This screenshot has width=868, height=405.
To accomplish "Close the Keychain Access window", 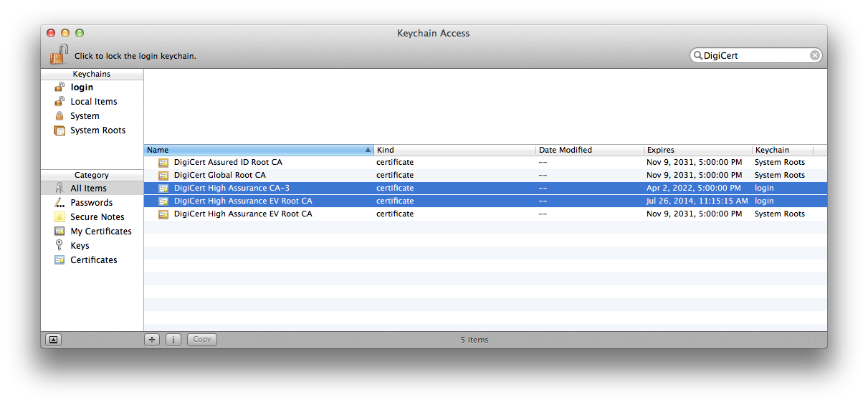I will pos(51,33).
